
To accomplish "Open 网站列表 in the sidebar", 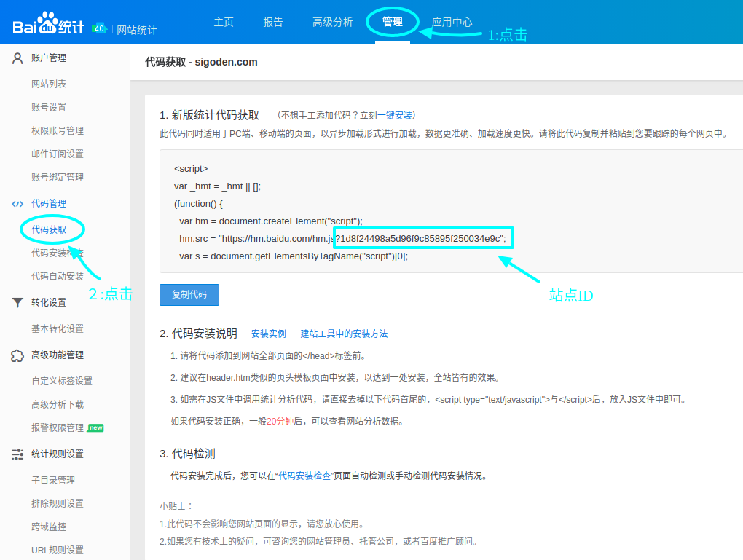I will tap(49, 84).
